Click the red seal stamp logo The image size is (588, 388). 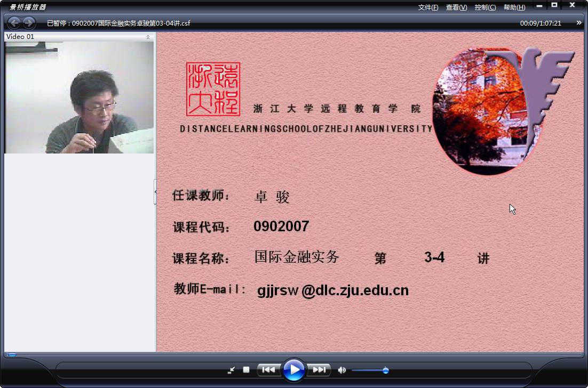tap(213, 89)
